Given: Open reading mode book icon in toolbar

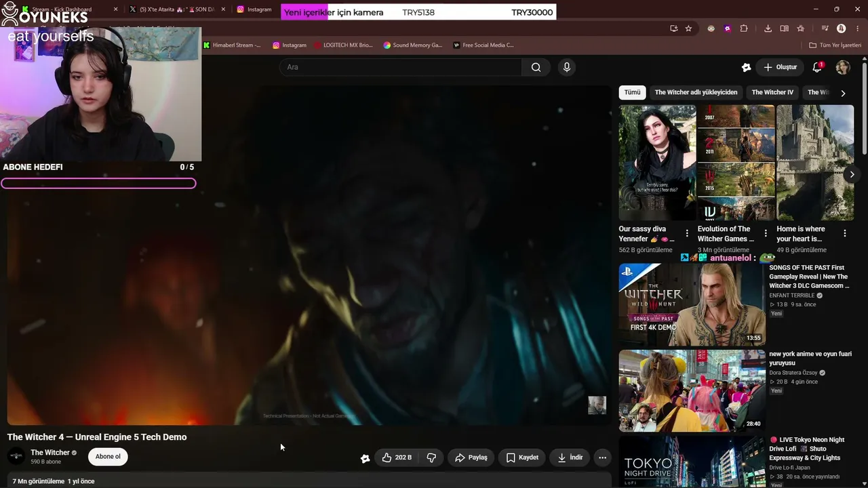Looking at the screenshot, I should click(784, 28).
